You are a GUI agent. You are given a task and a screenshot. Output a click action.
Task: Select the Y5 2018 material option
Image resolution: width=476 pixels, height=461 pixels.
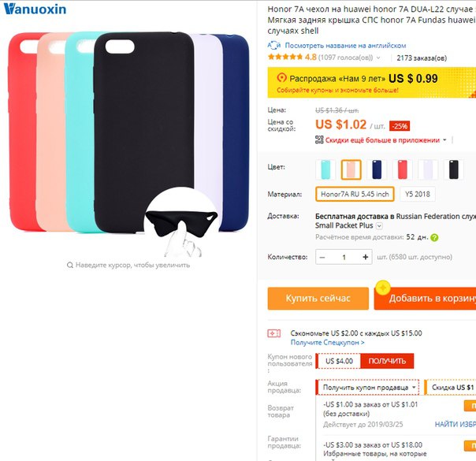pyautogui.click(x=418, y=194)
